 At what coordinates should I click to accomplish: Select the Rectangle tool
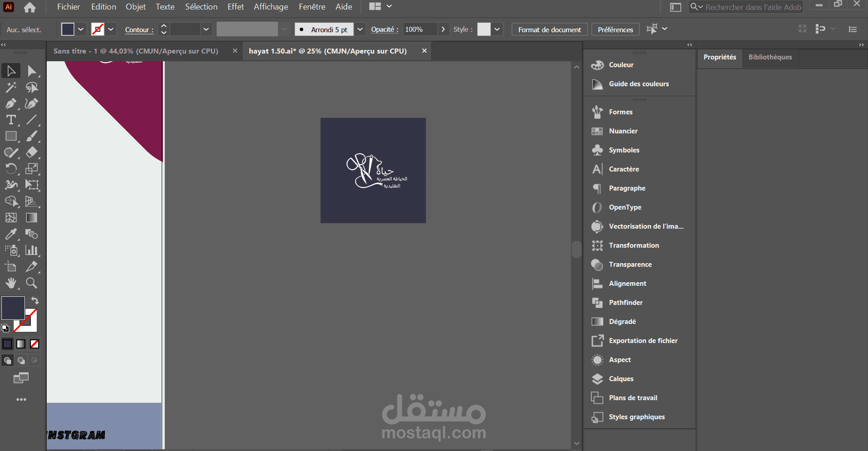[x=11, y=136]
